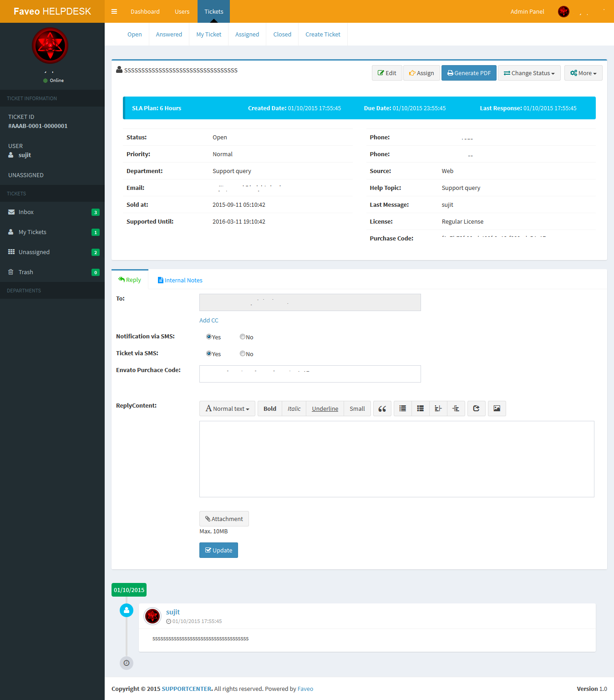Open the Admin Panel link

point(527,11)
